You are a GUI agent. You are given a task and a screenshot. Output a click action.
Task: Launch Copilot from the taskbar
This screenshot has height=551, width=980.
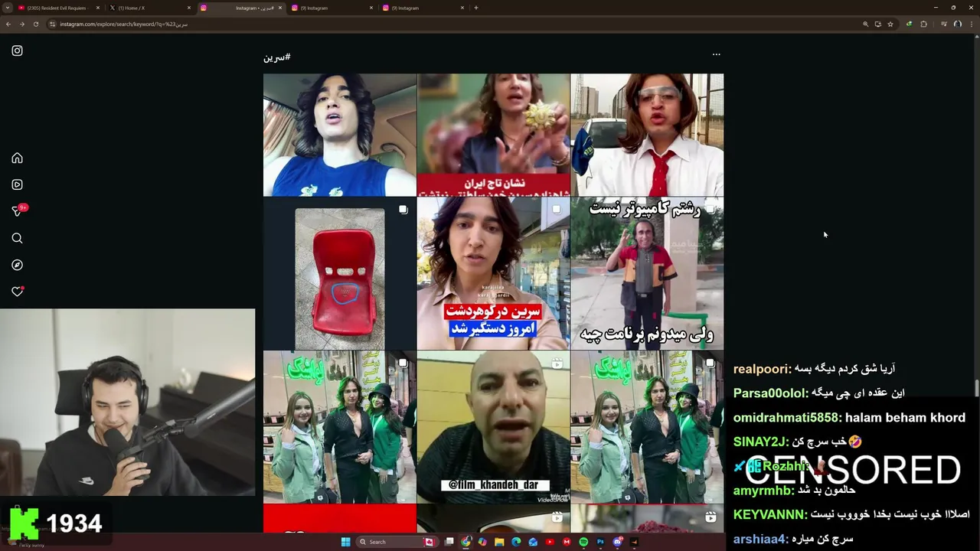click(482, 542)
